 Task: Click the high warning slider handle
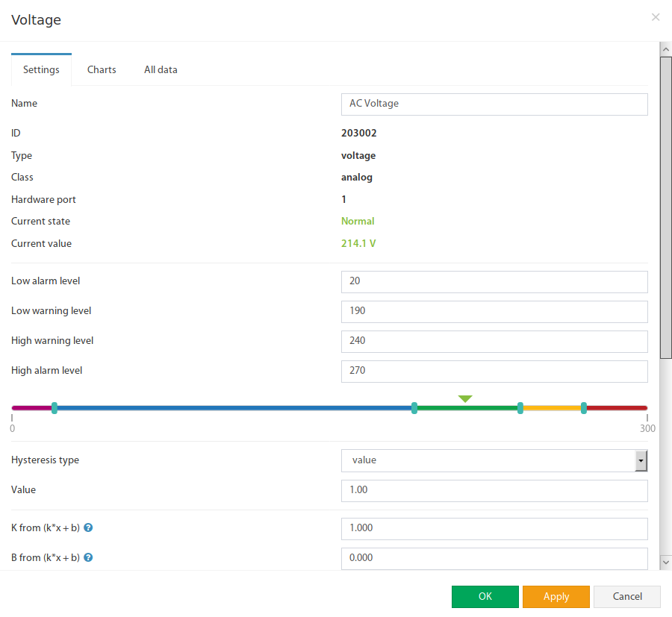[520, 408]
